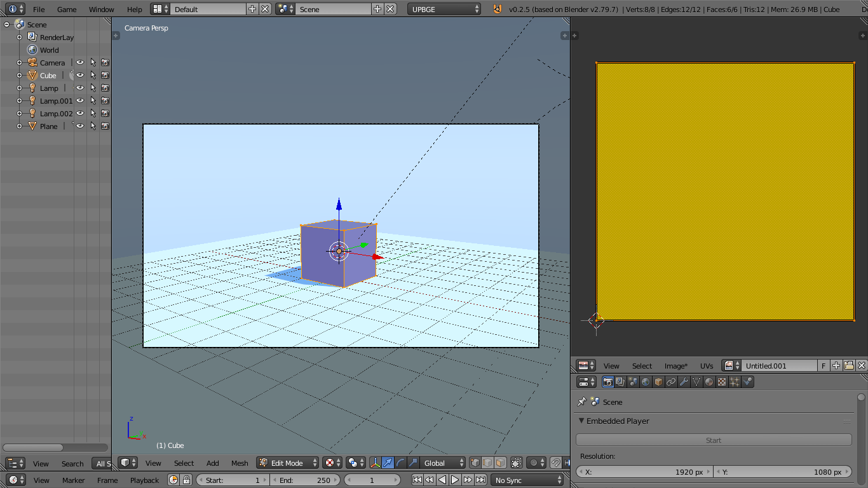Toggle selectability arrow for the Cube
The width and height of the screenshot is (868, 488).
point(93,75)
